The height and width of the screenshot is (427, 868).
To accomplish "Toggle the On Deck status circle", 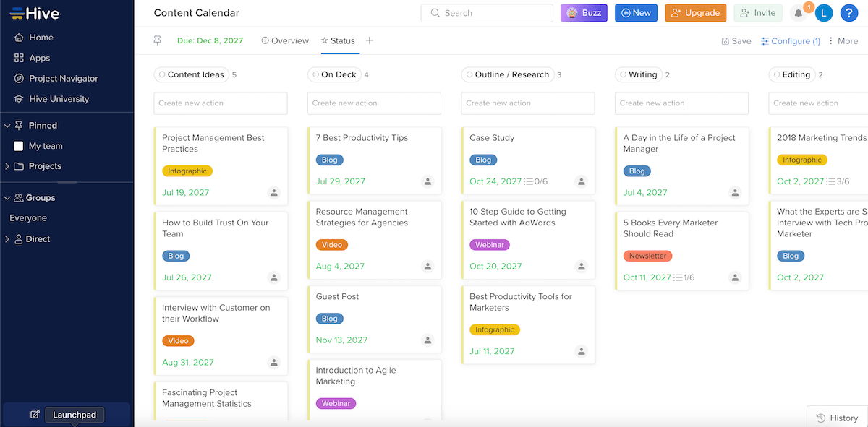I will 315,74.
